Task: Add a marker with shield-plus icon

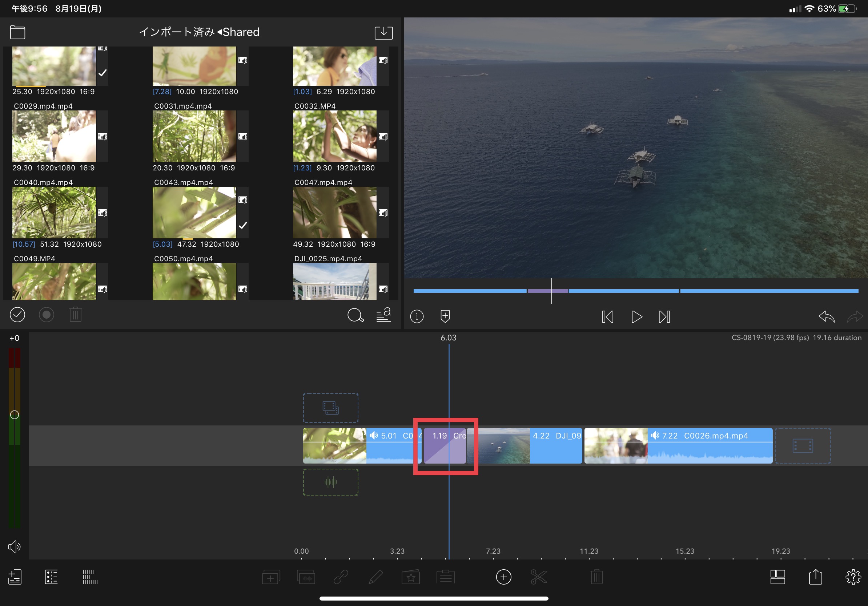Action: pyautogui.click(x=445, y=316)
